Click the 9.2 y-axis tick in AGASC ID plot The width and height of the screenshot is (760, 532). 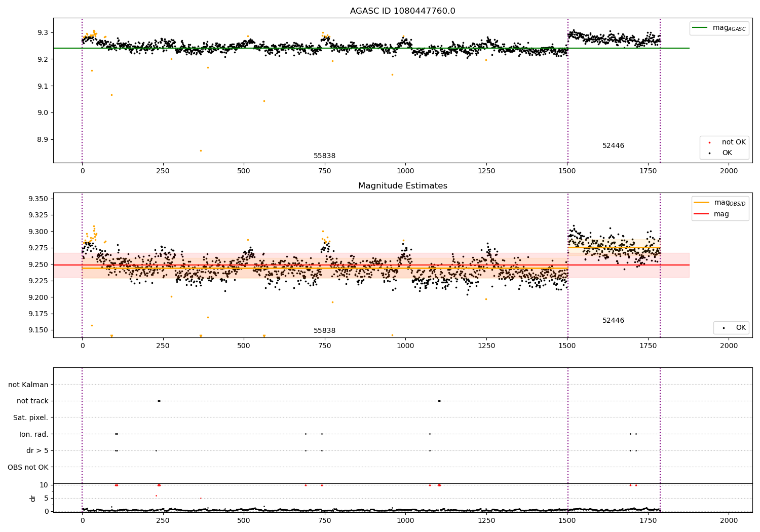point(43,59)
